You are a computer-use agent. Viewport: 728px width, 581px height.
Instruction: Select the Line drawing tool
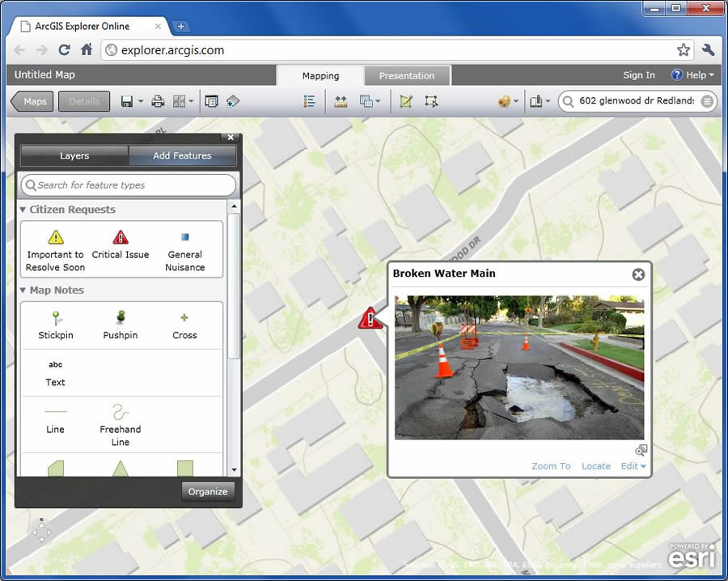[x=55, y=420]
